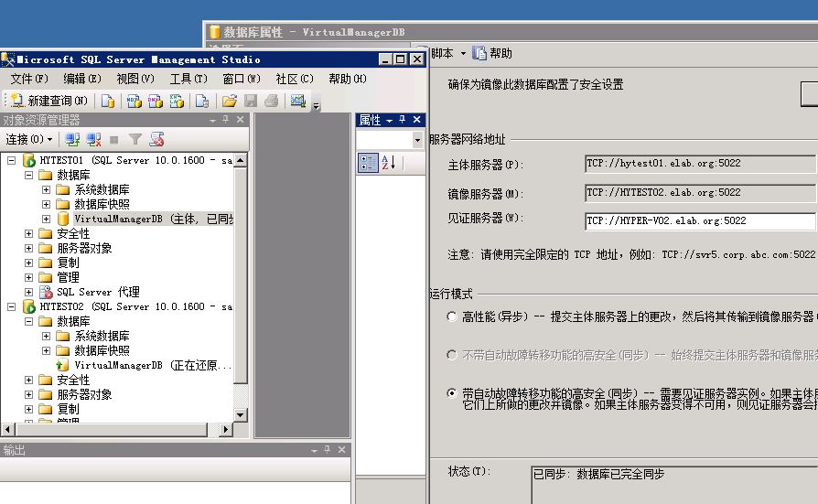Select high performance (异步) run mode

[x=452, y=316]
